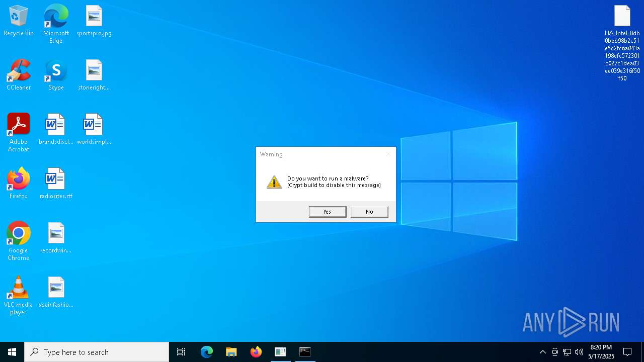Open the volume control tray icon

(x=579, y=352)
